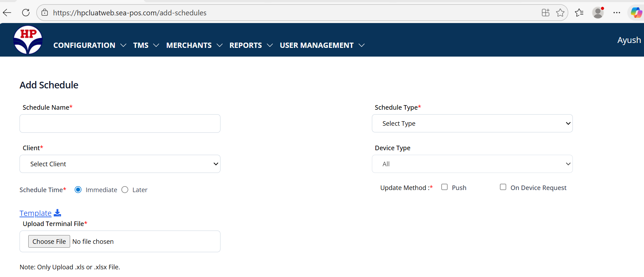Click the Copilot icon in browser
The image size is (644, 277).
click(636, 13)
